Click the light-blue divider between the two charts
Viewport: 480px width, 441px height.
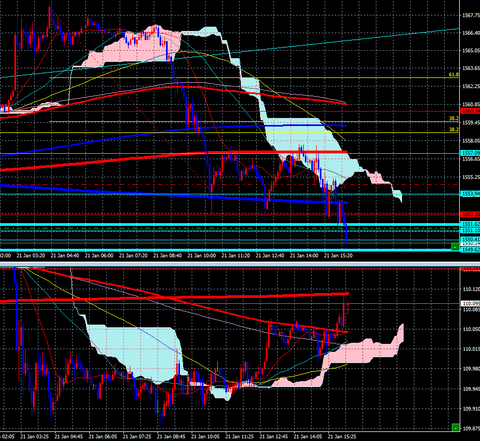pos(240,264)
